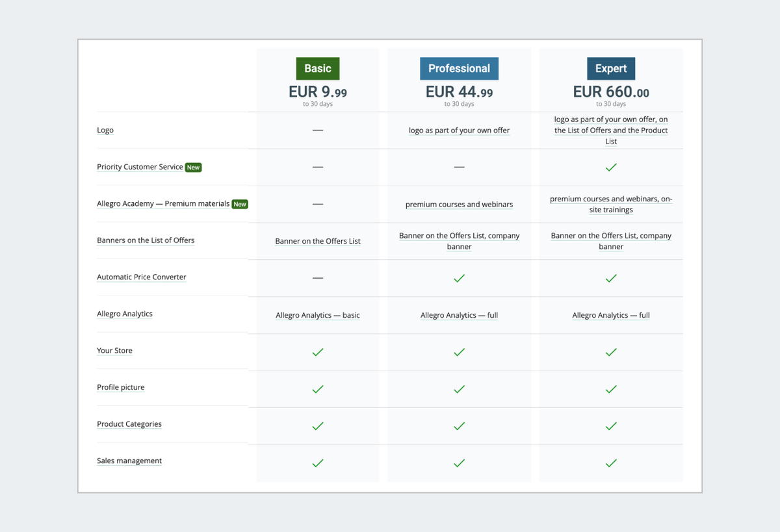Click Professional checkmark for Product Categories
The height and width of the screenshot is (532, 780).
[459, 426]
